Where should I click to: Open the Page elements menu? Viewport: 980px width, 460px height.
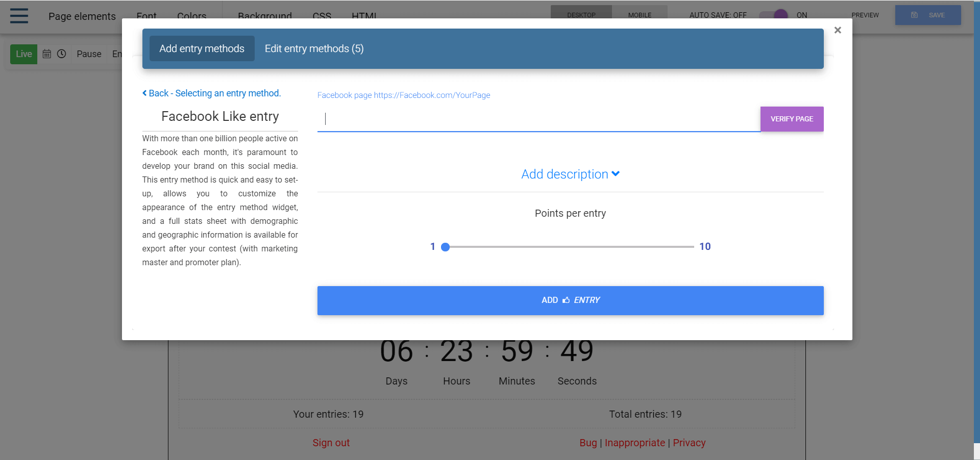82,16
